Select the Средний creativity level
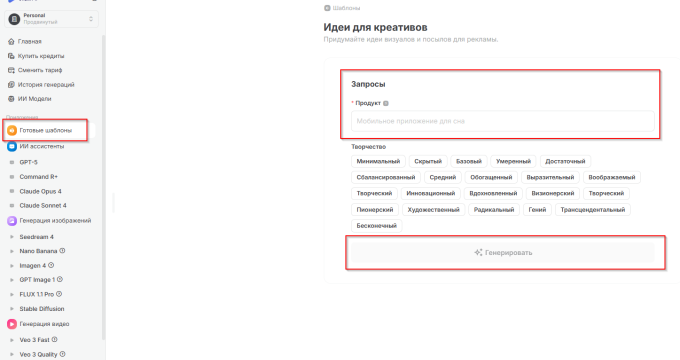Image resolution: width=680 pixels, height=360 pixels. (x=443, y=177)
